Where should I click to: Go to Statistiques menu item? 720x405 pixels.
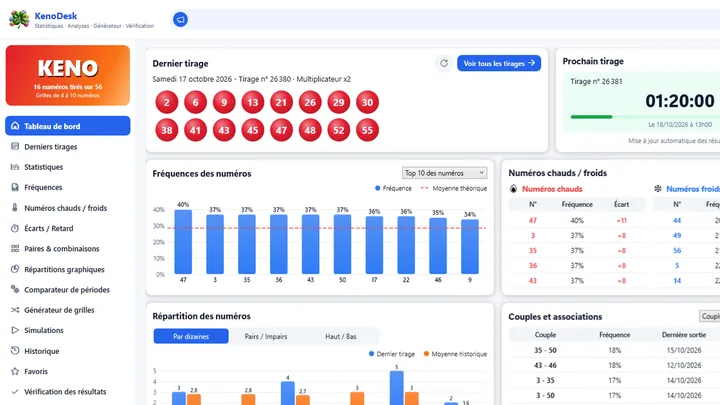coord(68,167)
